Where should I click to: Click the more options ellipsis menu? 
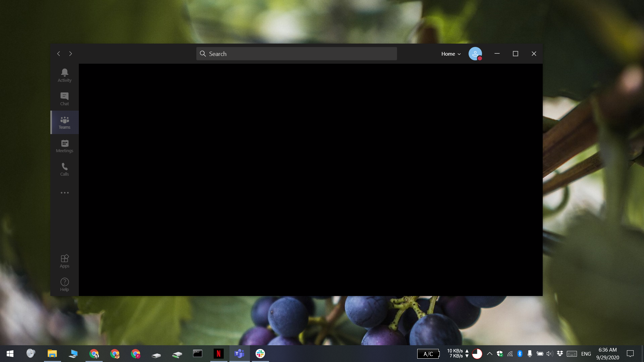click(65, 193)
